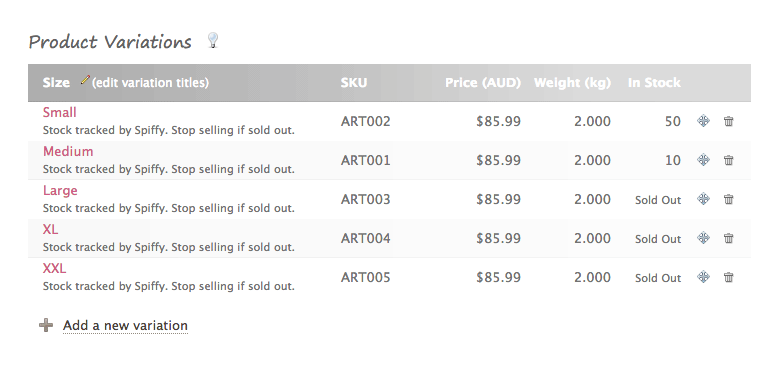Screen dimensions: 779x374
Task: Open the Large variation link
Action: tap(60, 190)
